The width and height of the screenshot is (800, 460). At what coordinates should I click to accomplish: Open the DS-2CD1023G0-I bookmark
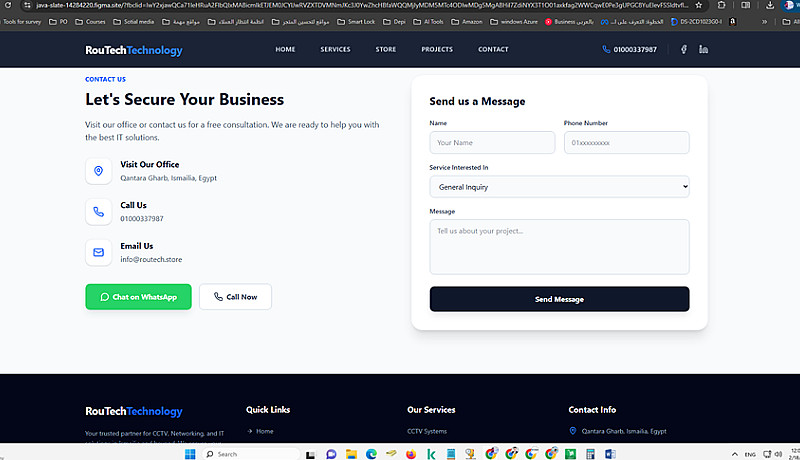[x=696, y=22]
